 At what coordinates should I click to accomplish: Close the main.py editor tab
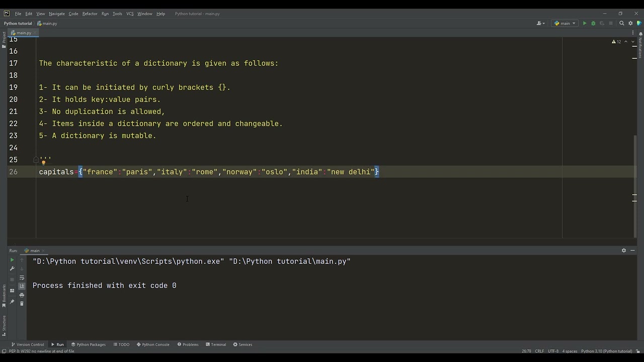[34, 33]
